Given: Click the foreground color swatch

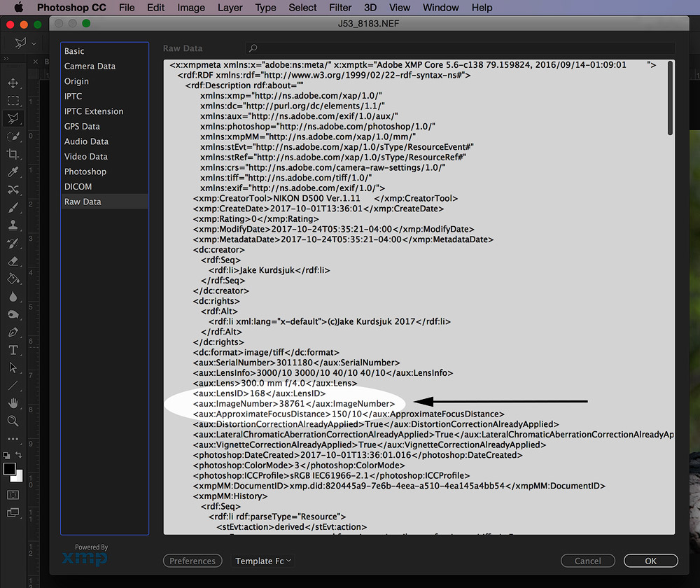Looking at the screenshot, I should [x=9, y=469].
